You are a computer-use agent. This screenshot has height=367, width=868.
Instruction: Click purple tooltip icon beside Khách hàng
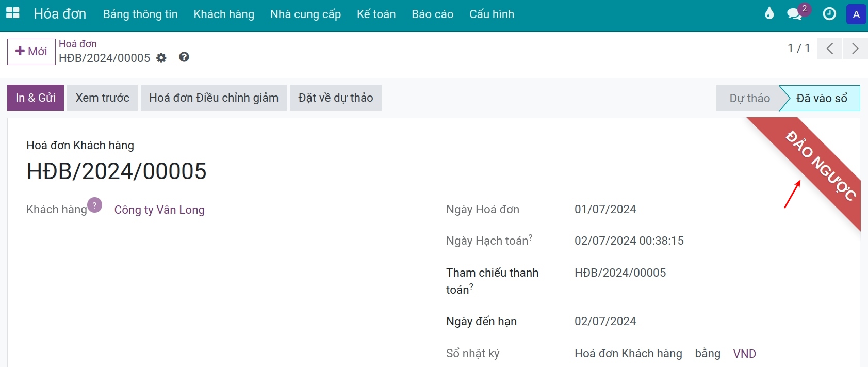pos(94,205)
